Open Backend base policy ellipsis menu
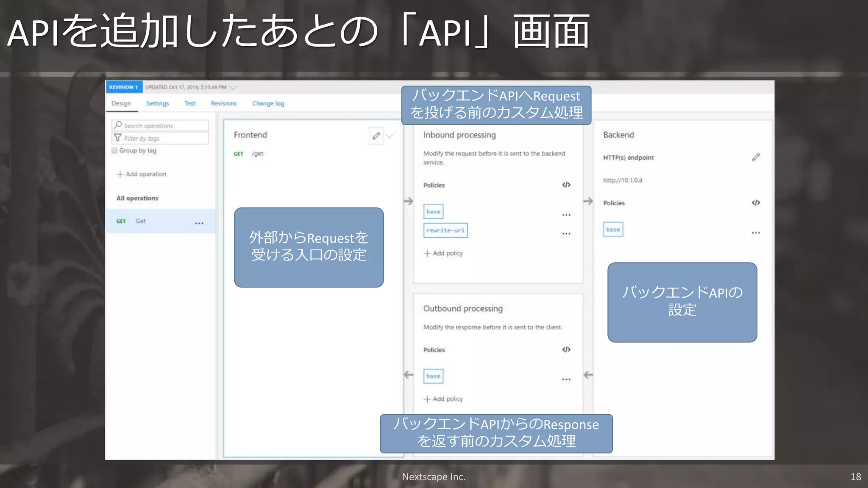The width and height of the screenshot is (868, 488). click(756, 233)
